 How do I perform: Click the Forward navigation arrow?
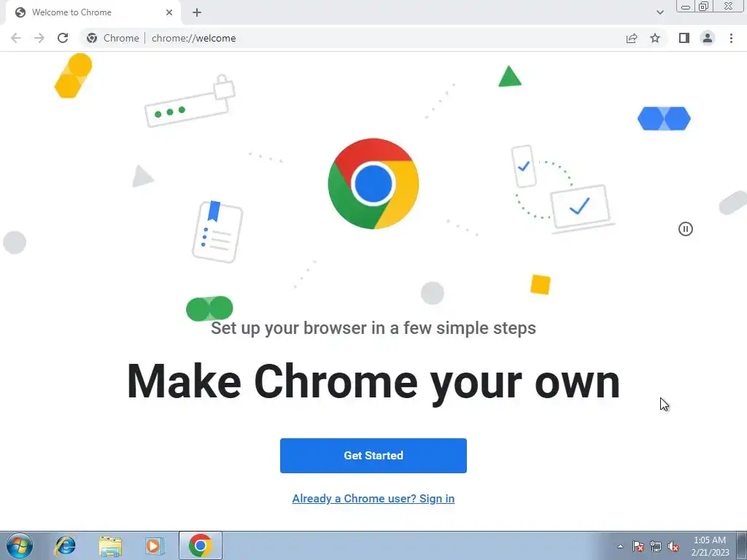point(39,38)
